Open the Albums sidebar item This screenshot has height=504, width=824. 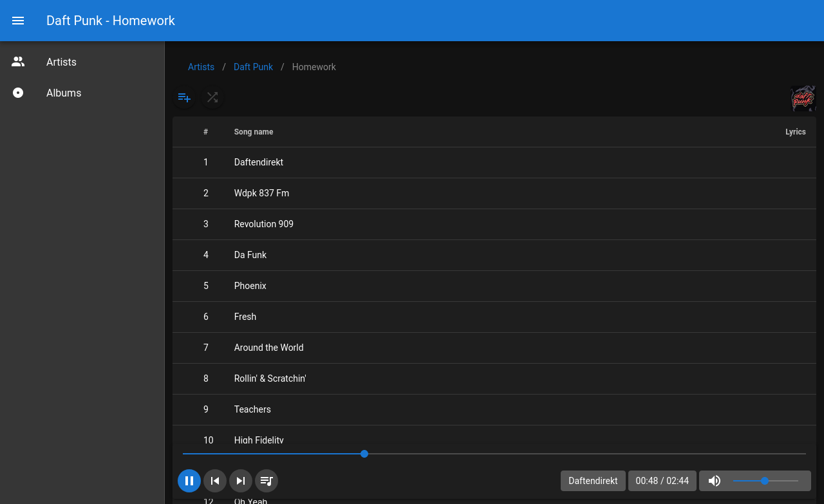coord(82,93)
